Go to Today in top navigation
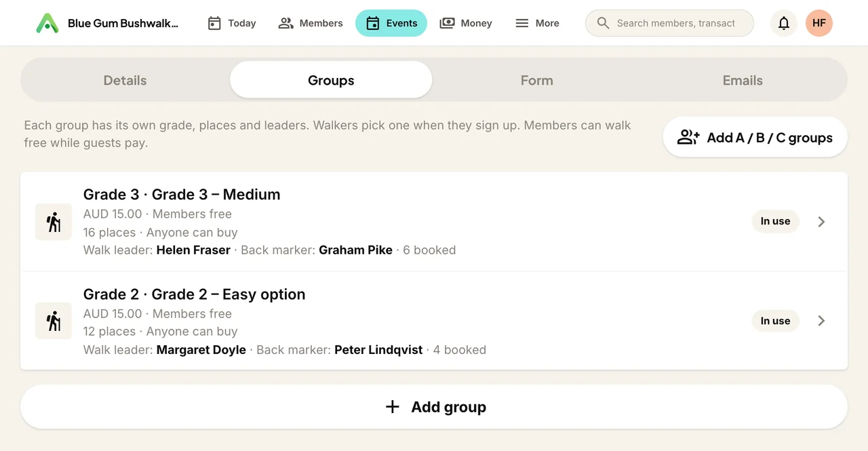 [x=232, y=23]
